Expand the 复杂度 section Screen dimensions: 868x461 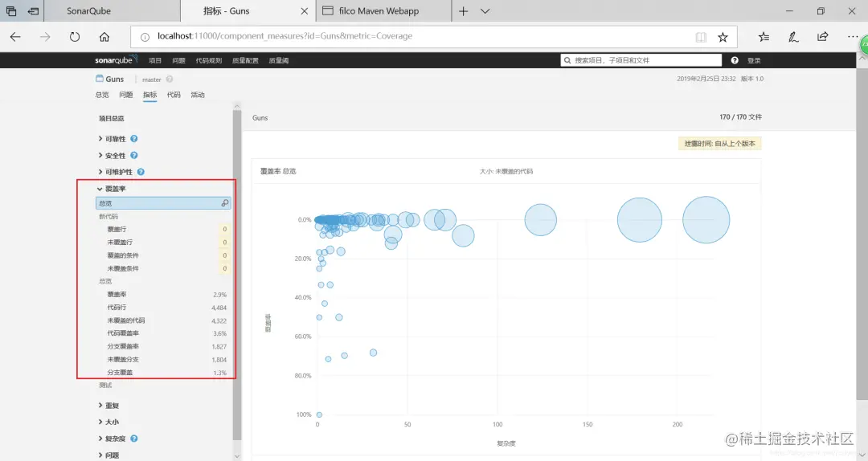point(113,439)
